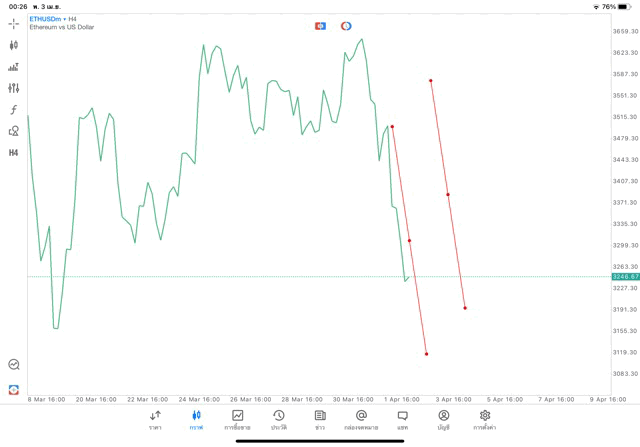Screen dimensions: 640x447
Task: Tap the current price label 3246.67
Action: [624, 276]
